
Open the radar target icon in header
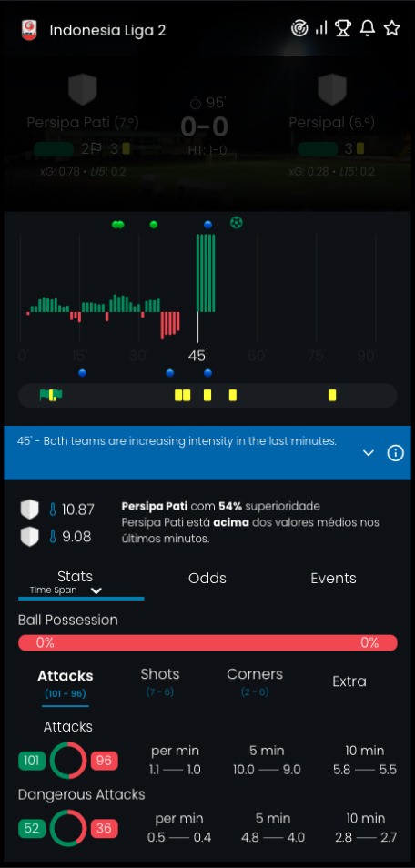(x=299, y=28)
